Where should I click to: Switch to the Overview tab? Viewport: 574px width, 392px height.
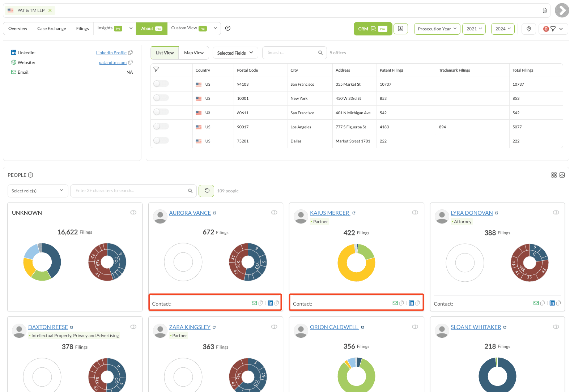tap(18, 29)
